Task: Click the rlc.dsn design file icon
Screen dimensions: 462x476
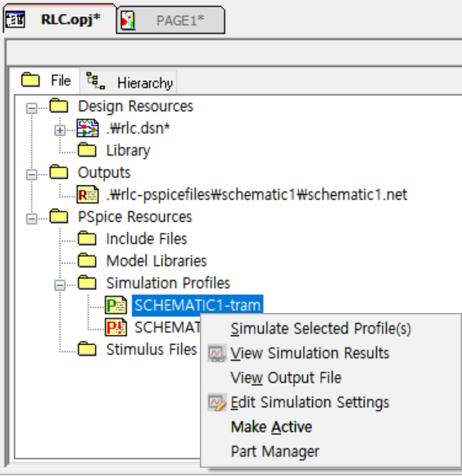Action: pos(88,128)
